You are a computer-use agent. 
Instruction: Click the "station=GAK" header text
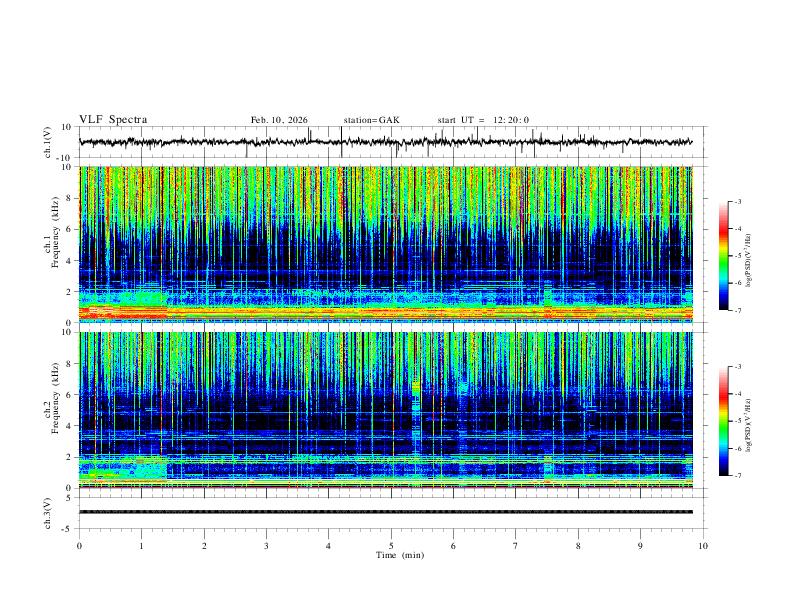(371, 120)
